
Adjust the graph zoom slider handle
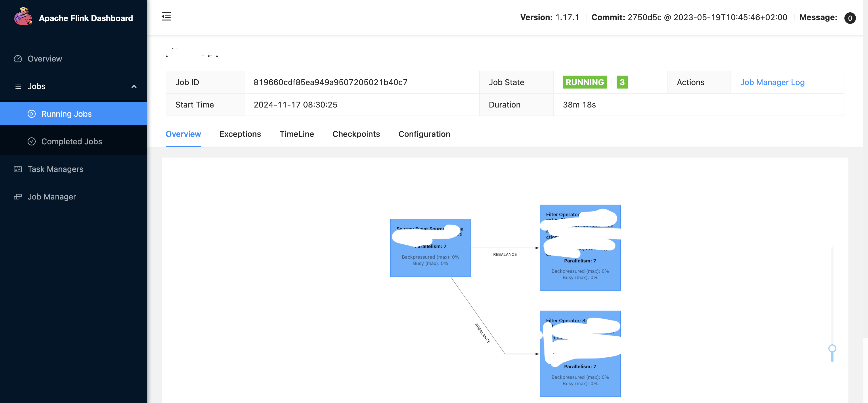pos(832,348)
